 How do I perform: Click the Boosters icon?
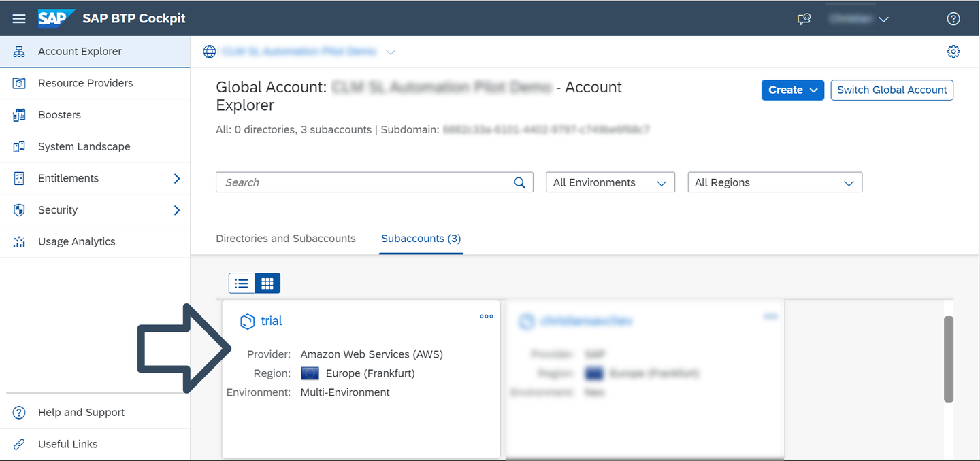pyautogui.click(x=19, y=115)
